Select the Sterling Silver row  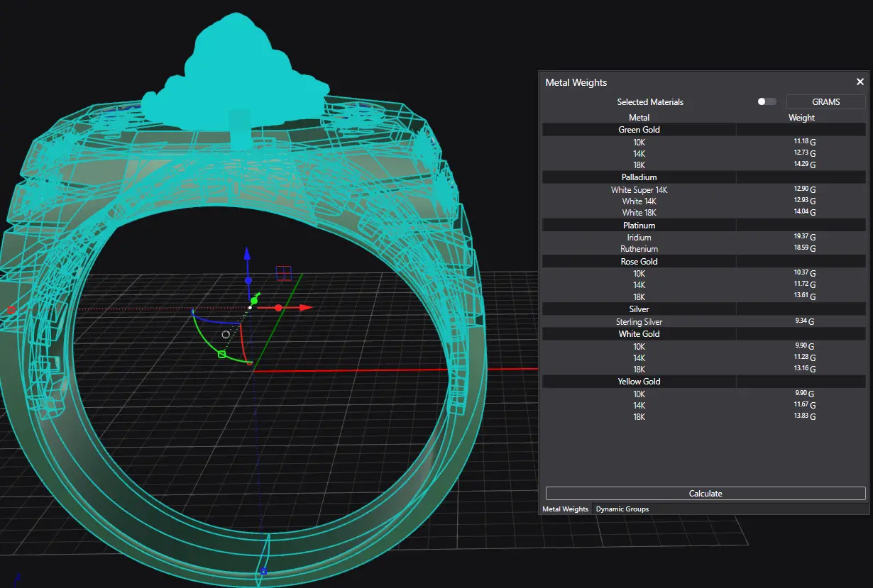tap(639, 322)
